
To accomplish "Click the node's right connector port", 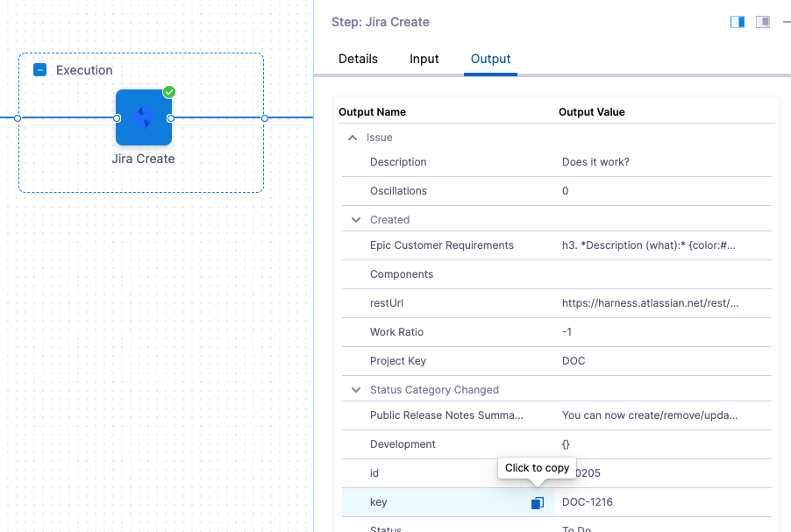I will click(171, 117).
